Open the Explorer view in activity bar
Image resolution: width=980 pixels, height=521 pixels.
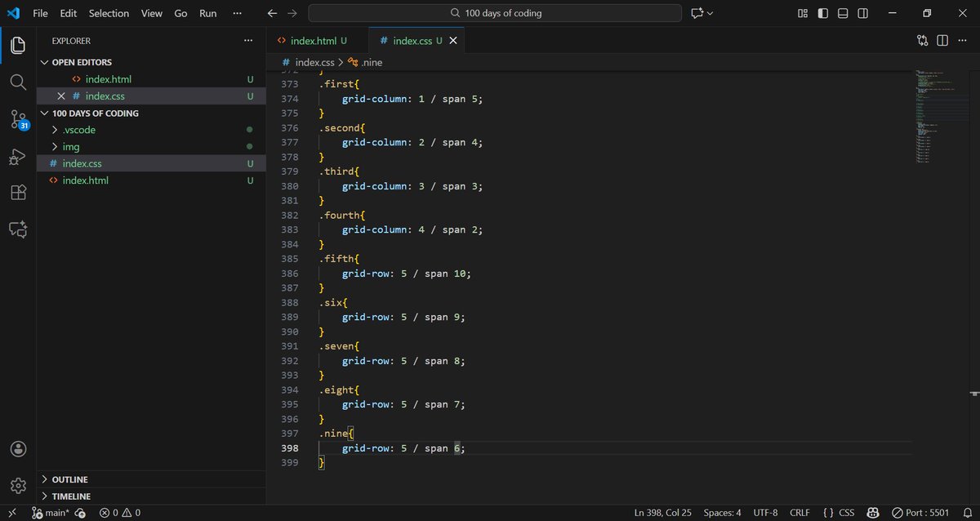pos(18,46)
